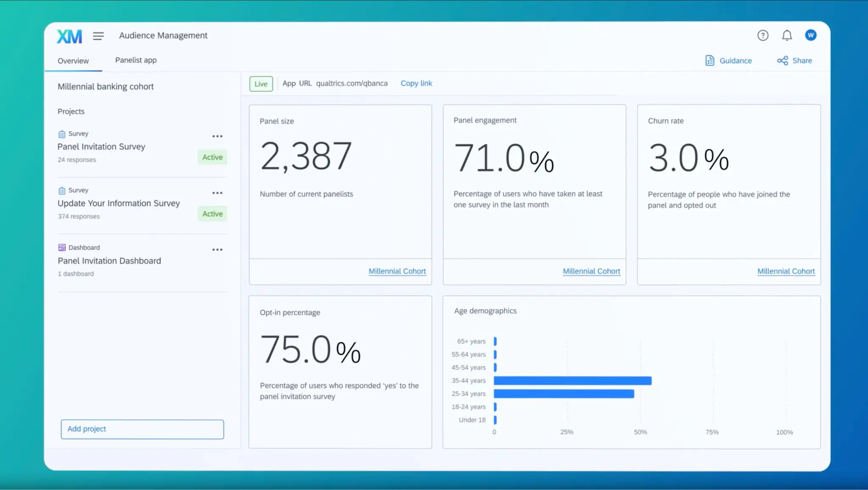Switch to the Panelist app tab
The width and height of the screenshot is (868, 490).
pyautogui.click(x=136, y=60)
